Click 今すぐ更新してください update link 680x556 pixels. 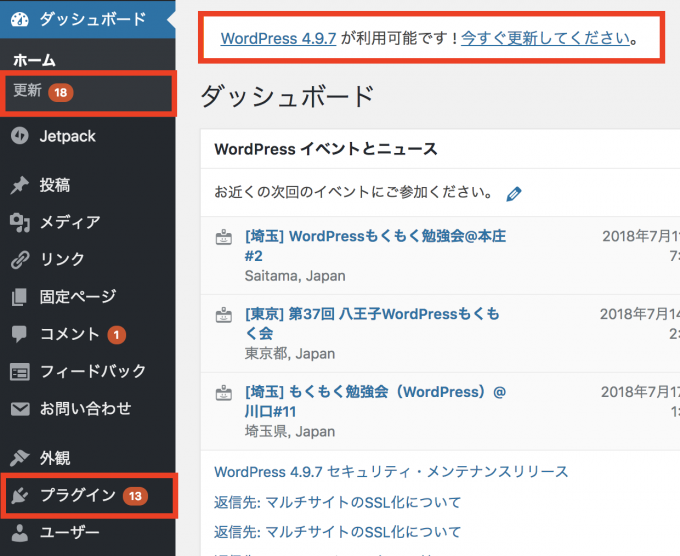point(546,38)
